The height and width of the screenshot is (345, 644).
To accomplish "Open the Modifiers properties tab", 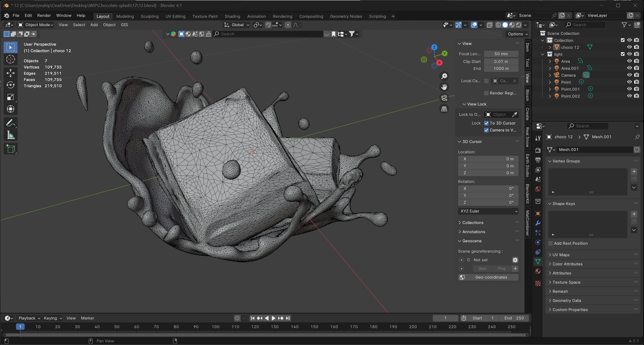I will (x=538, y=223).
